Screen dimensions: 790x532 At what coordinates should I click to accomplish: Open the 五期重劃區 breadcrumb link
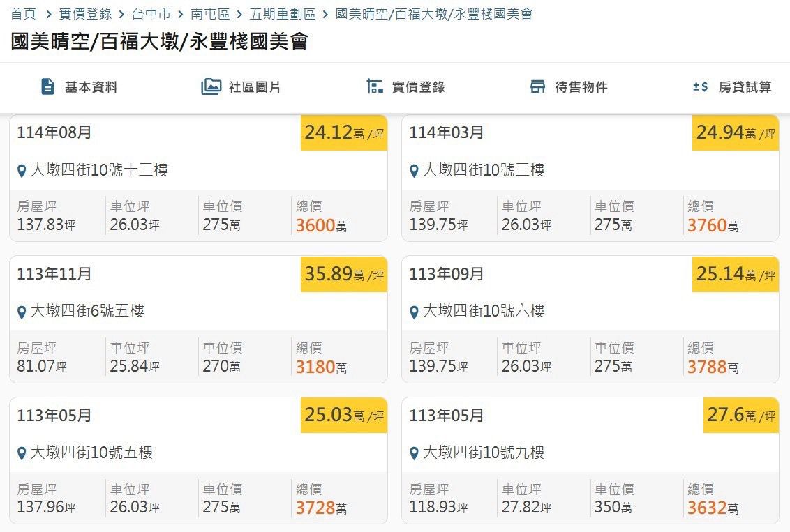click(x=282, y=14)
